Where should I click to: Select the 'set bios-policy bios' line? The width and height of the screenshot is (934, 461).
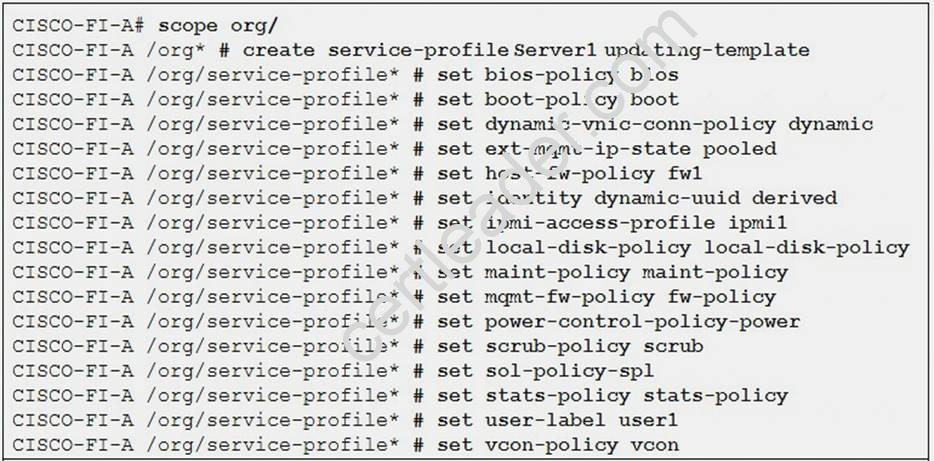coord(558,75)
